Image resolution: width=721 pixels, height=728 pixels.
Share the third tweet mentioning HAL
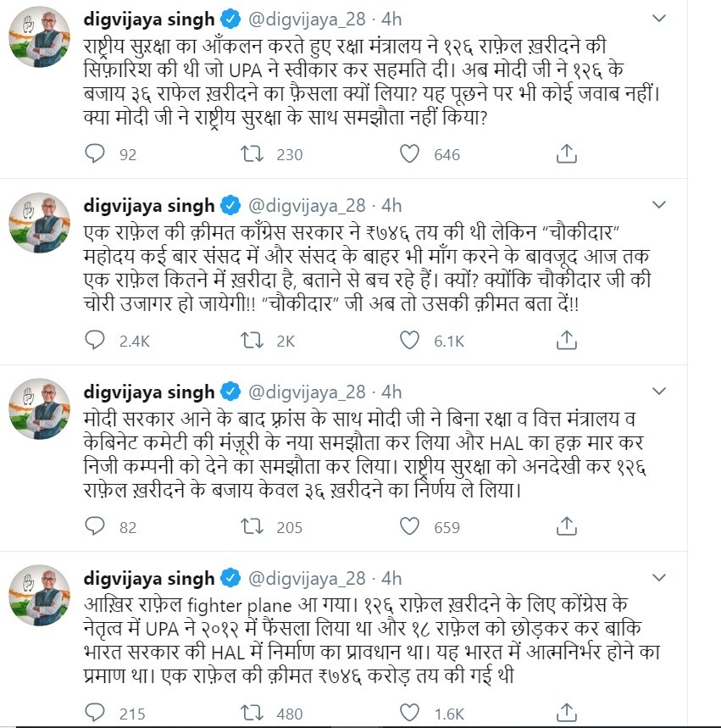click(567, 526)
